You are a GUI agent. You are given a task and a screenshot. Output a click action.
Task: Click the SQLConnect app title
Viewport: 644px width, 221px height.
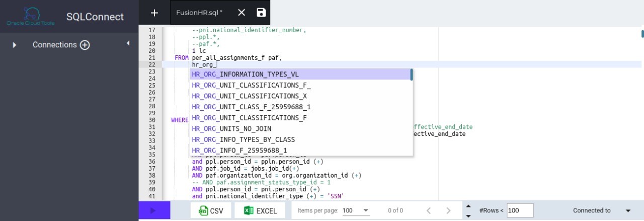click(x=95, y=17)
